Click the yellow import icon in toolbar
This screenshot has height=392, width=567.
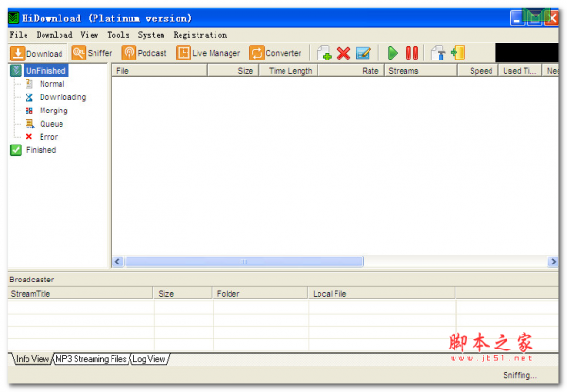pyautogui.click(x=457, y=53)
